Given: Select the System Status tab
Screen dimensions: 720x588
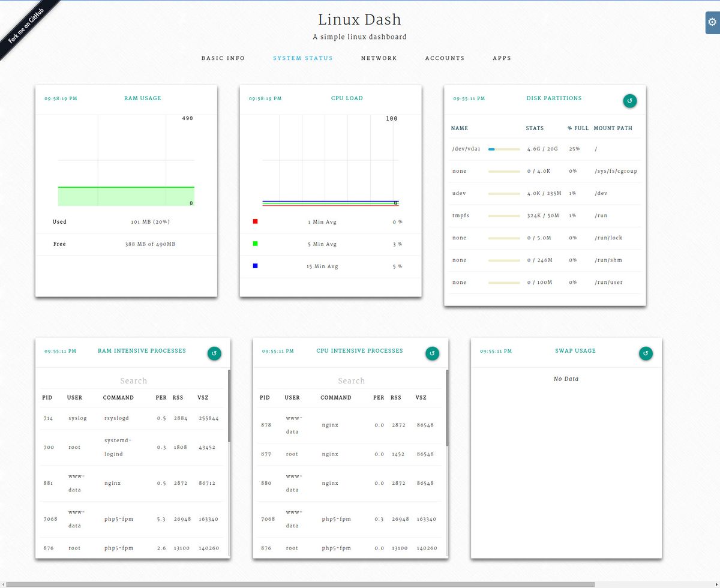Looking at the screenshot, I should (x=303, y=58).
